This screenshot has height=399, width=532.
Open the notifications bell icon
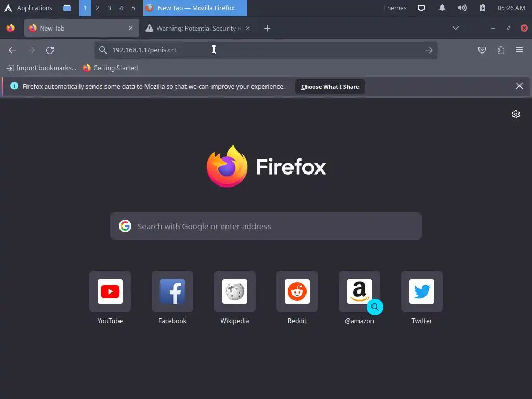click(442, 8)
